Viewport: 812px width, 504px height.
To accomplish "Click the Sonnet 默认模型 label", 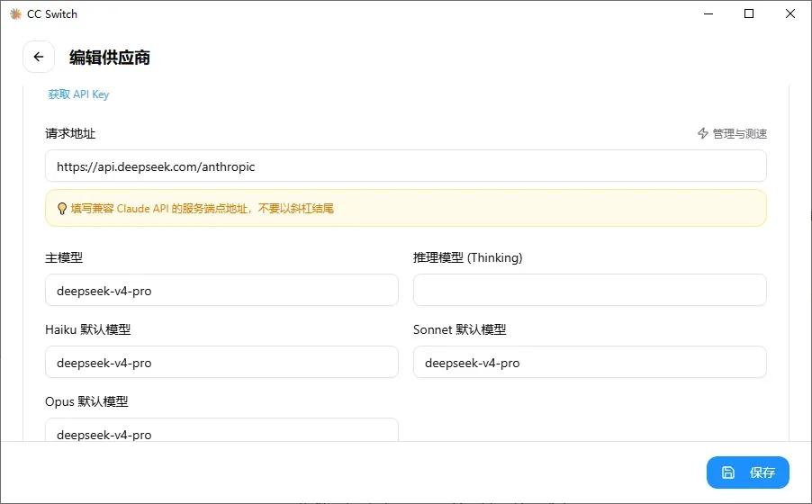I will tap(459, 329).
